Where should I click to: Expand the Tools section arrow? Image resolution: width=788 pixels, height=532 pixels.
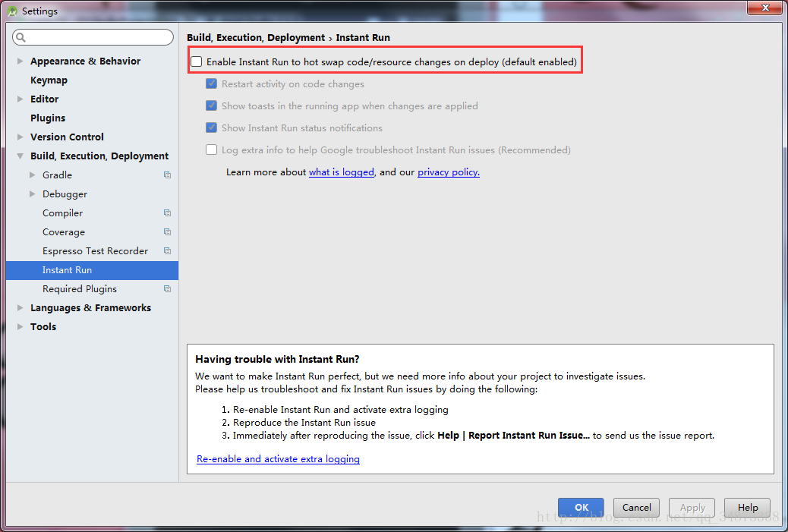click(x=20, y=326)
